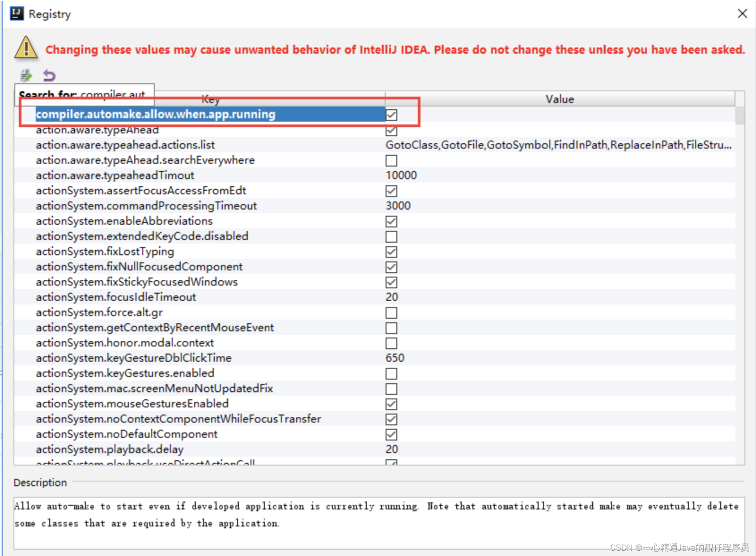Click the edit value icon in toolbar
756x556 pixels.
point(25,75)
